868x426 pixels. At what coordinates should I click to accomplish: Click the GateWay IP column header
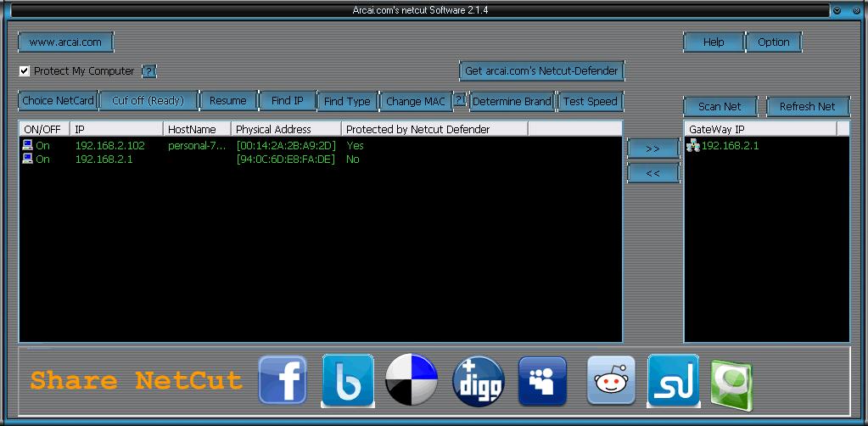click(760, 129)
